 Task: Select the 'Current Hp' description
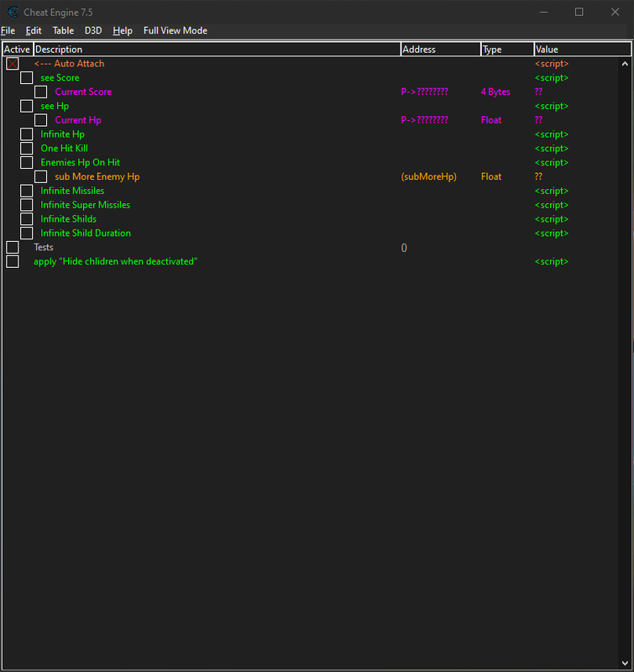(78, 120)
